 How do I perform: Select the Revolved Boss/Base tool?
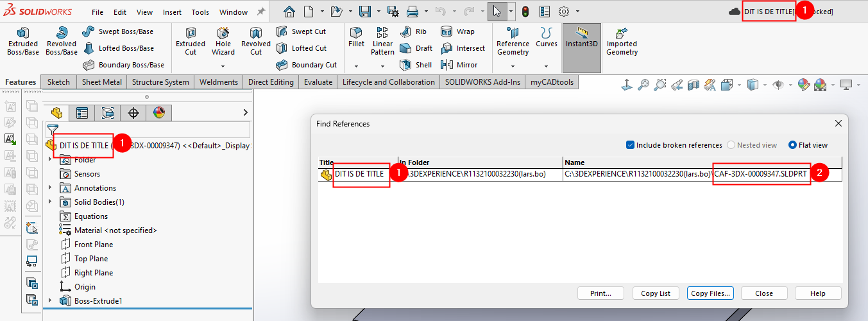coord(62,40)
